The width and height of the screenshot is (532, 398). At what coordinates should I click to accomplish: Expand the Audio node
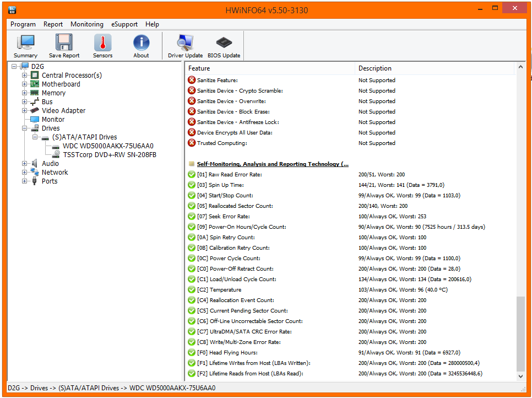tap(24, 163)
